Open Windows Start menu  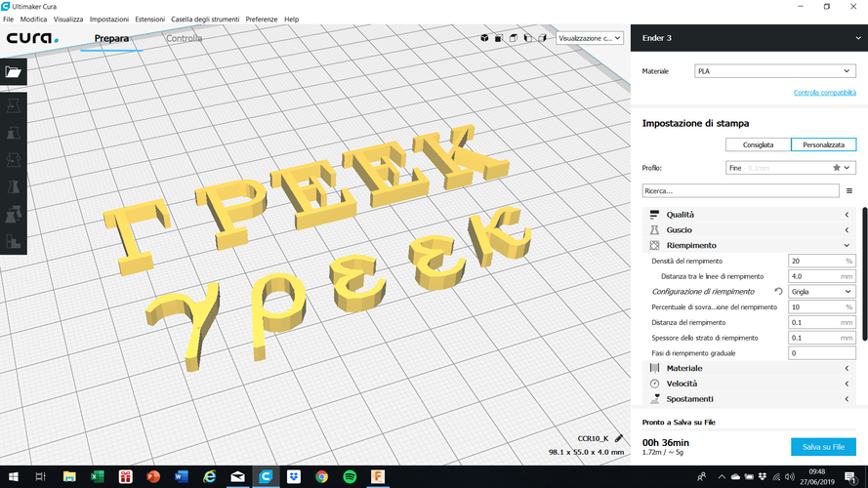click(14, 476)
